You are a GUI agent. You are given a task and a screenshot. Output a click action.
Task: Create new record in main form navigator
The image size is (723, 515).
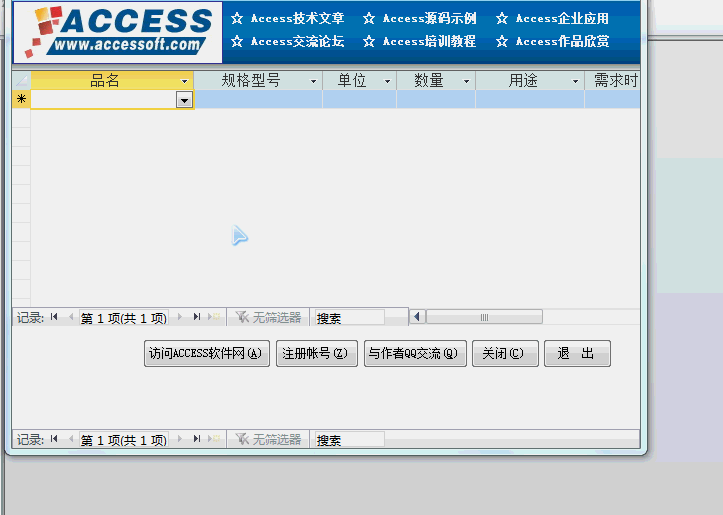214,439
